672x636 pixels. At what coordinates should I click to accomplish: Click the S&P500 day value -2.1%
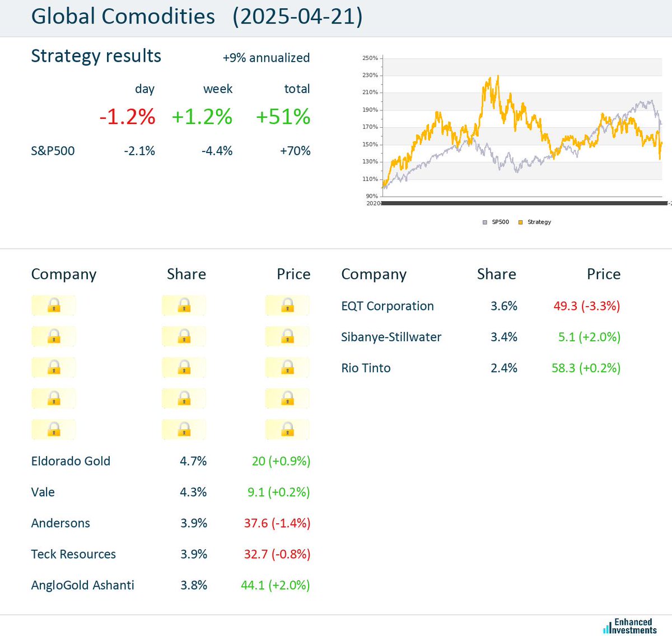139,151
